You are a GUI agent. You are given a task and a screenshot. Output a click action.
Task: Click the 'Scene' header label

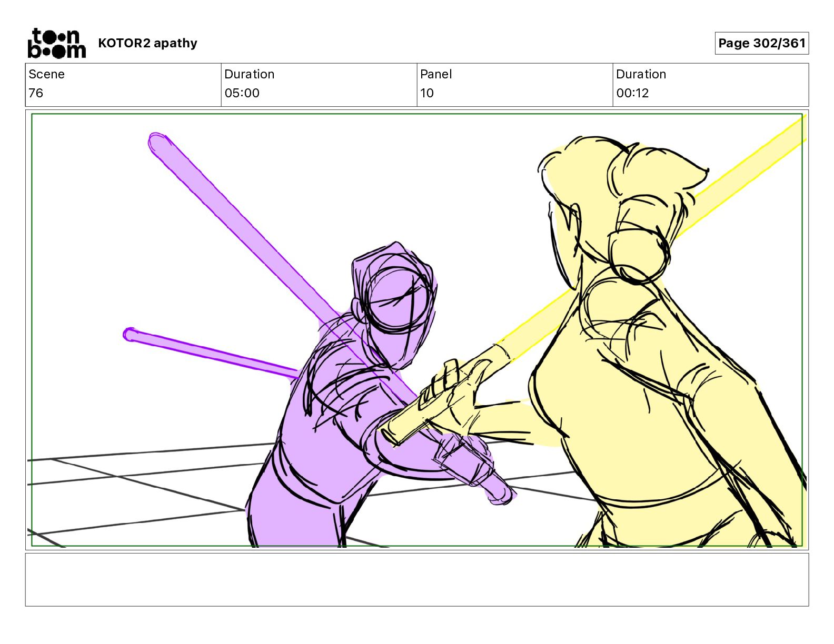pos(46,74)
